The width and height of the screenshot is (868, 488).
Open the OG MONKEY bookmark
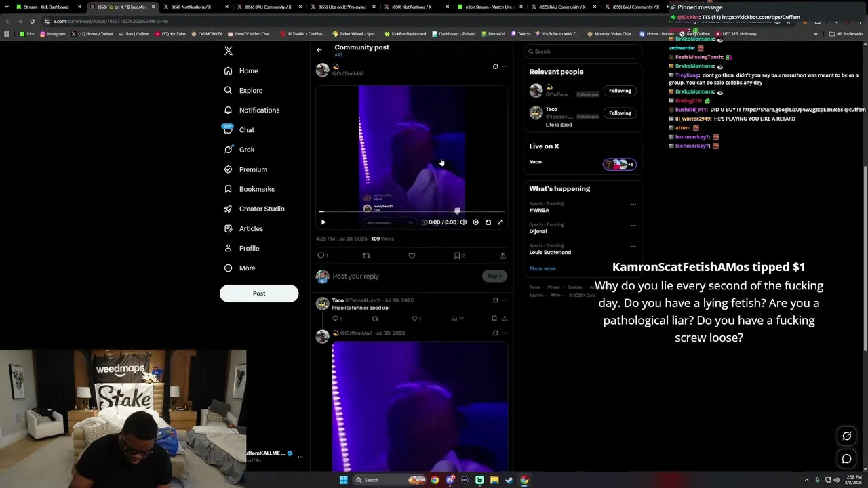(x=207, y=34)
